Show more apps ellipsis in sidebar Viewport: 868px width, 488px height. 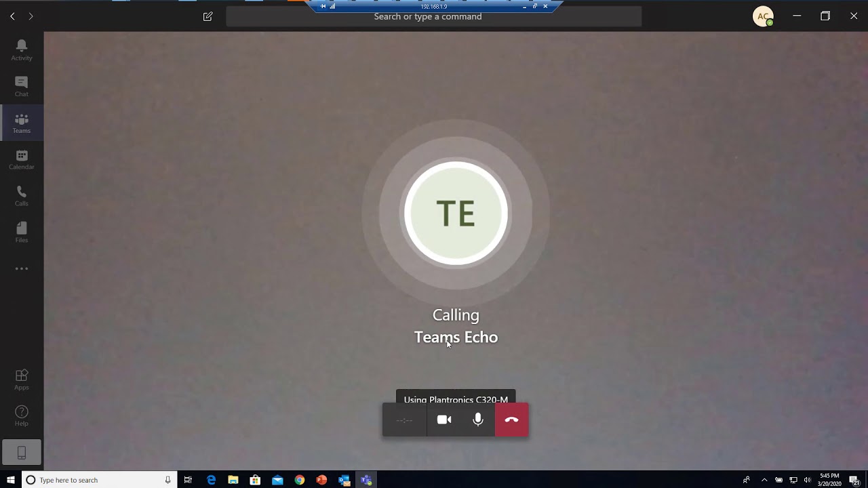(22, 269)
